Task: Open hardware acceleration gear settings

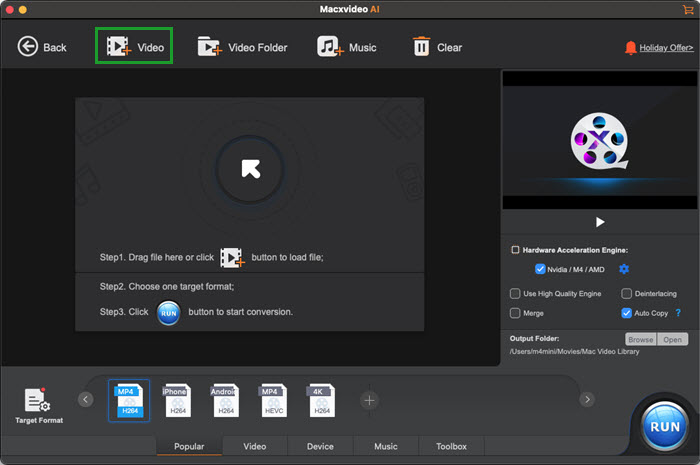Action: (624, 269)
